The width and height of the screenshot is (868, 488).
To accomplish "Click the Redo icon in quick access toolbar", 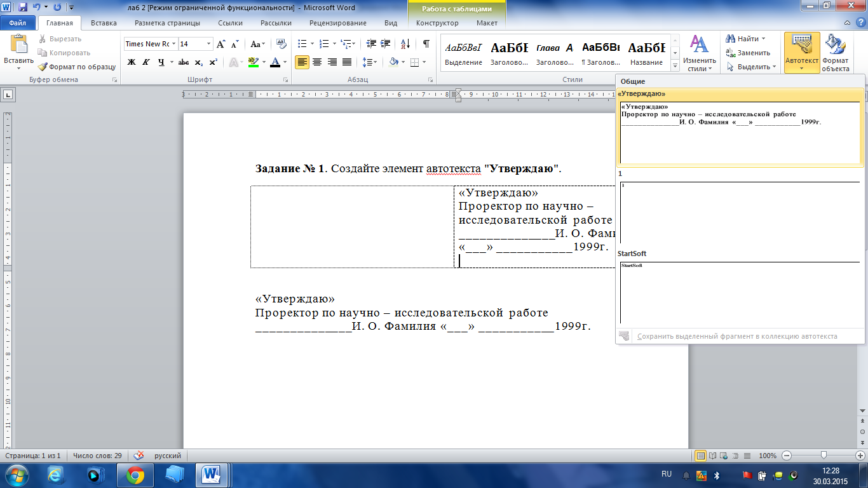I will pos(58,8).
